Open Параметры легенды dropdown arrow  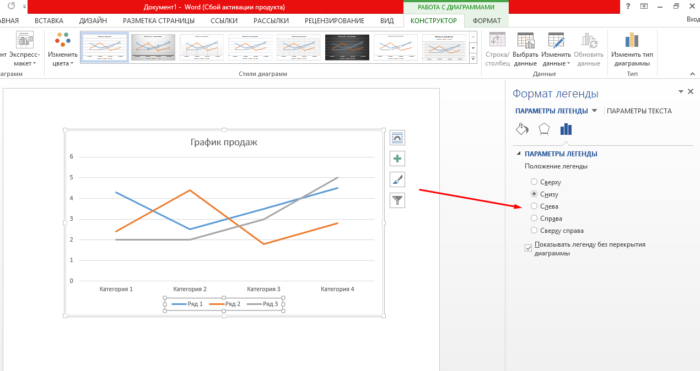point(594,111)
